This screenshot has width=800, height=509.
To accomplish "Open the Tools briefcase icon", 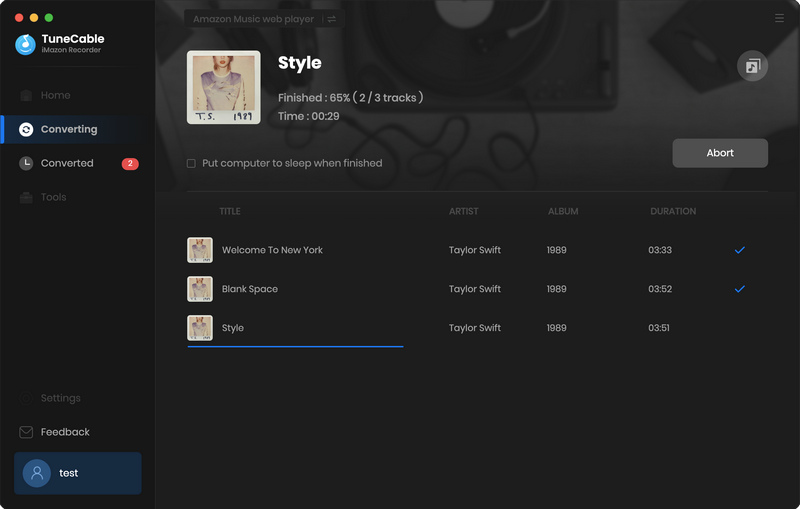I will click(26, 197).
